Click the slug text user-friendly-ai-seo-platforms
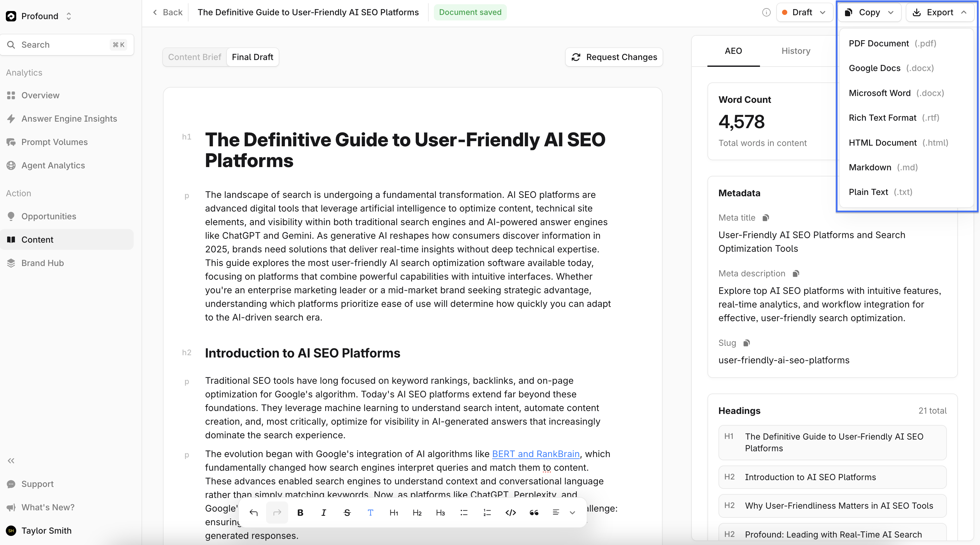 click(x=784, y=360)
